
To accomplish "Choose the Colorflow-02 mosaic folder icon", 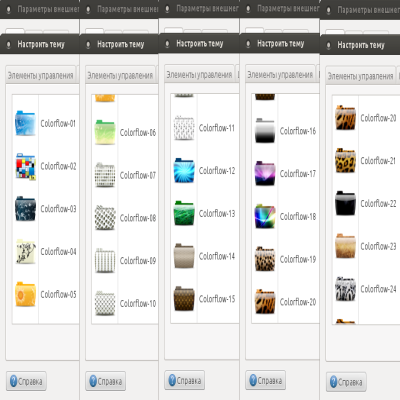I will coord(25,166).
